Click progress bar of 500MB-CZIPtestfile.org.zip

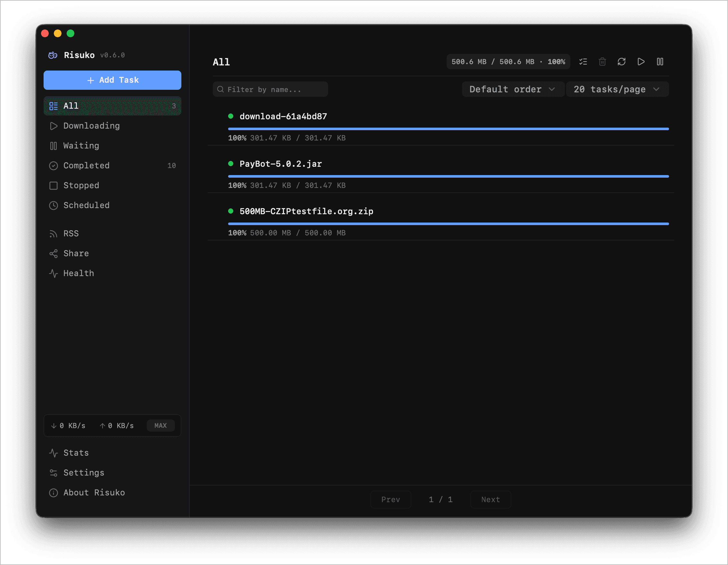(x=448, y=224)
